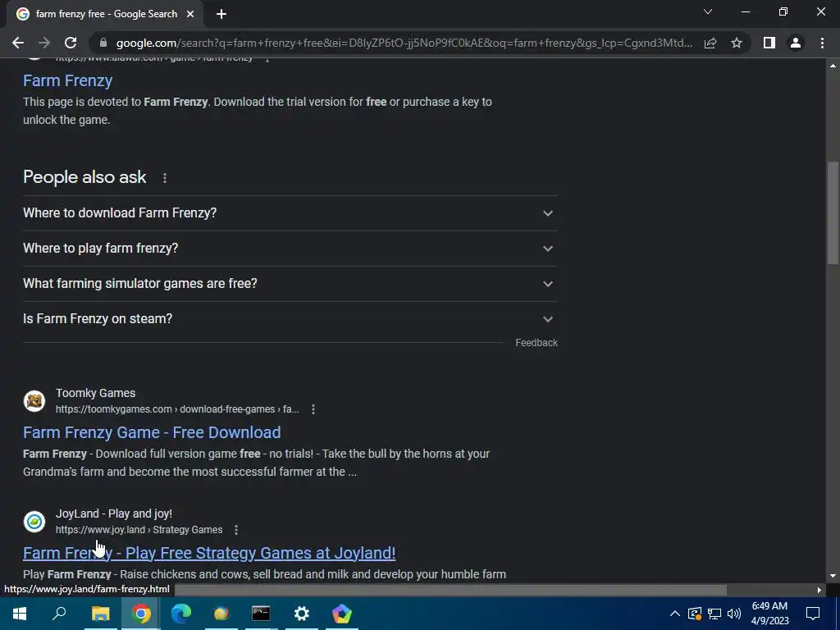840x630 pixels.
Task: Open Chrome's three-dot menu
Action: pos(822,43)
